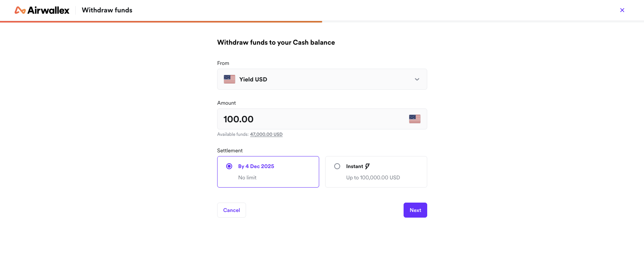Click the Airwallex wordmark text
Image resolution: width=644 pixels, height=254 pixels.
[48, 10]
